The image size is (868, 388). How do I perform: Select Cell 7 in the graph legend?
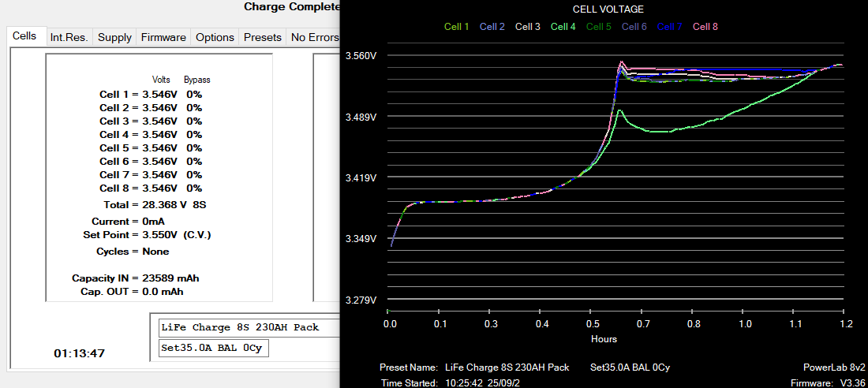coord(669,27)
